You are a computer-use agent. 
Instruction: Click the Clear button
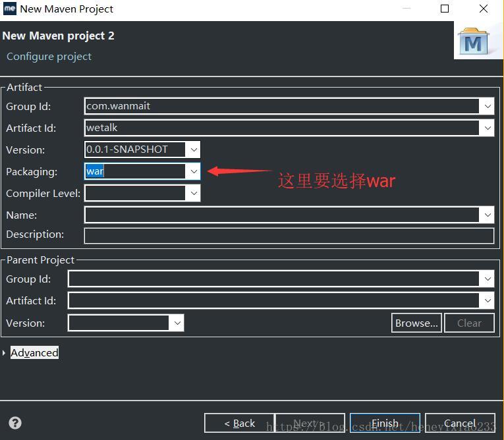pyautogui.click(x=469, y=323)
